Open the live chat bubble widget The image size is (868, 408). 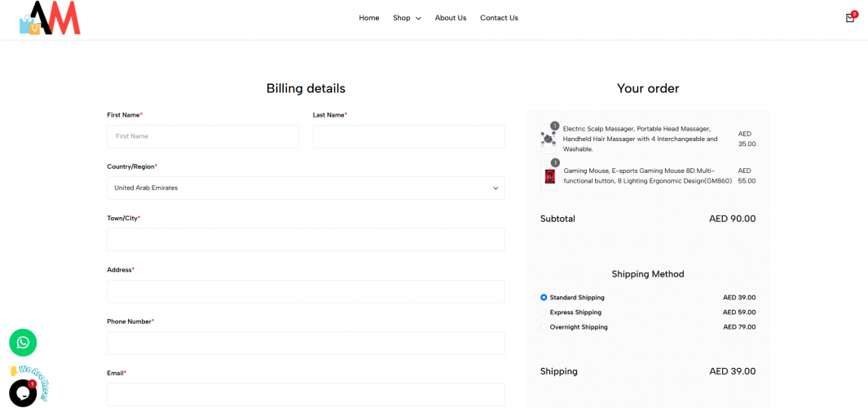pos(23,393)
